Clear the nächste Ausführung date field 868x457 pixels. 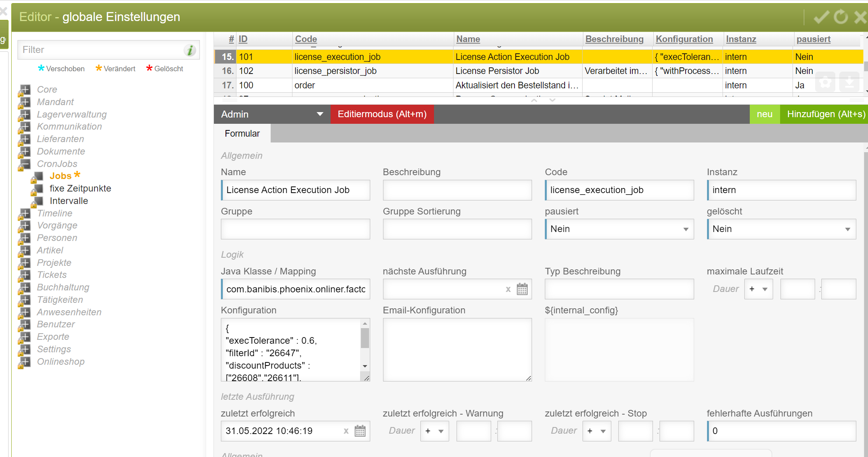click(x=508, y=289)
